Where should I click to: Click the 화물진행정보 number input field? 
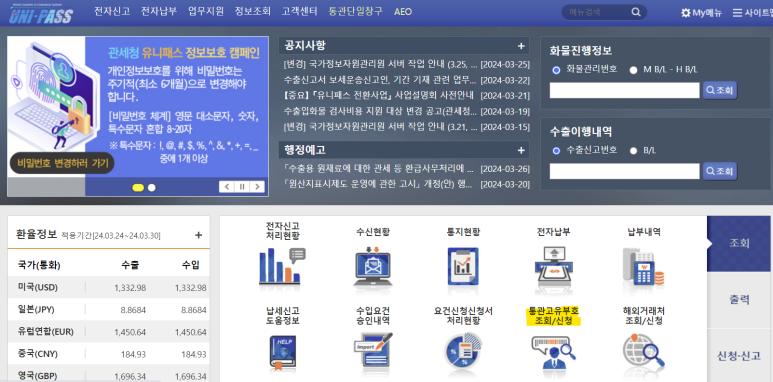pyautogui.click(x=625, y=90)
